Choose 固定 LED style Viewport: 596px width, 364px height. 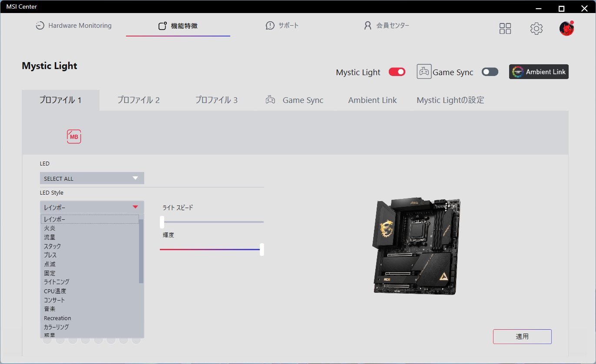point(90,273)
